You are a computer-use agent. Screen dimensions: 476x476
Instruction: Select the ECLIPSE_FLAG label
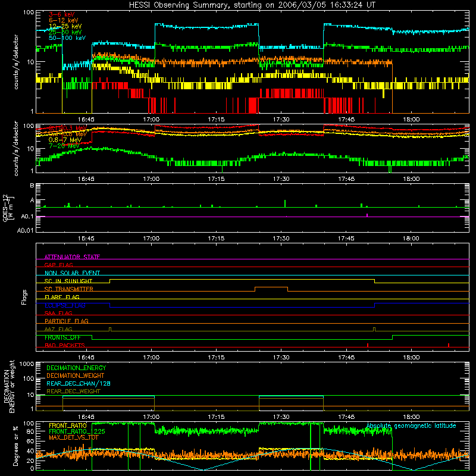tap(65, 305)
